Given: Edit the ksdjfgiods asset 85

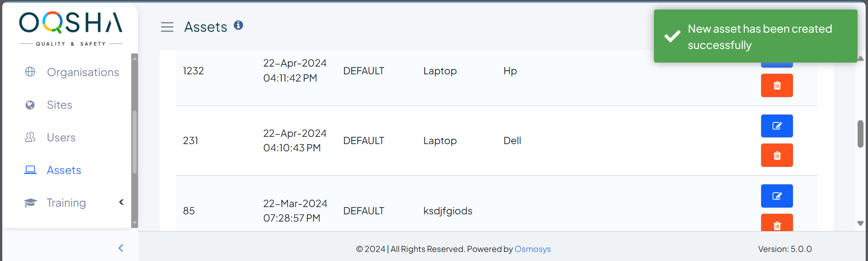Looking at the screenshot, I should (777, 196).
